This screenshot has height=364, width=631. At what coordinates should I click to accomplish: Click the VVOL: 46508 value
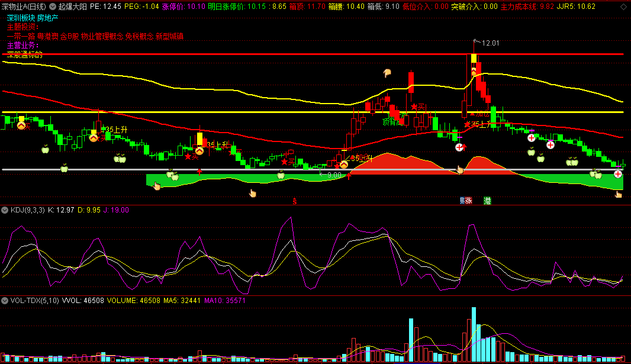pyautogui.click(x=83, y=301)
